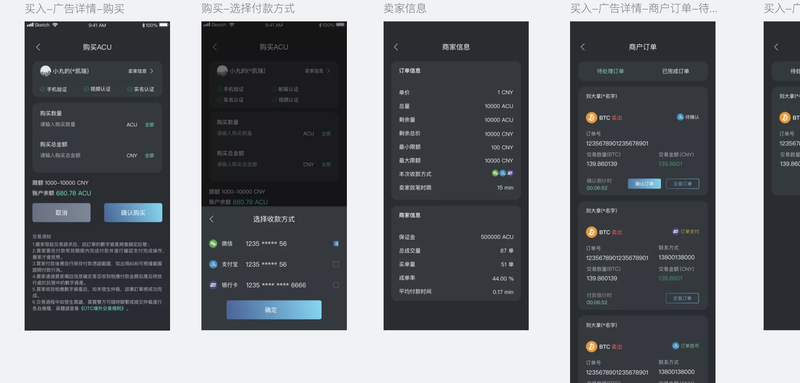Click Wi-Fi icon in buy screen status bar

[55, 25]
